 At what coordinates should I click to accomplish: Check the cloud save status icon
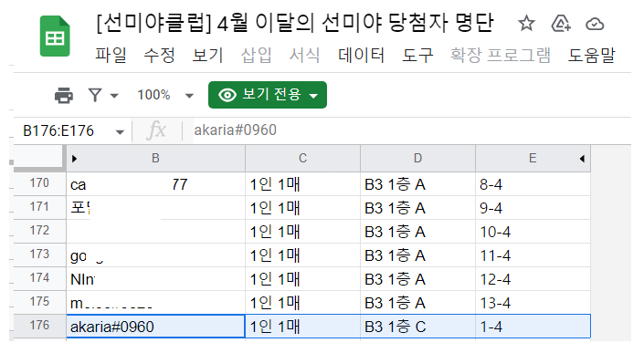[x=595, y=25]
